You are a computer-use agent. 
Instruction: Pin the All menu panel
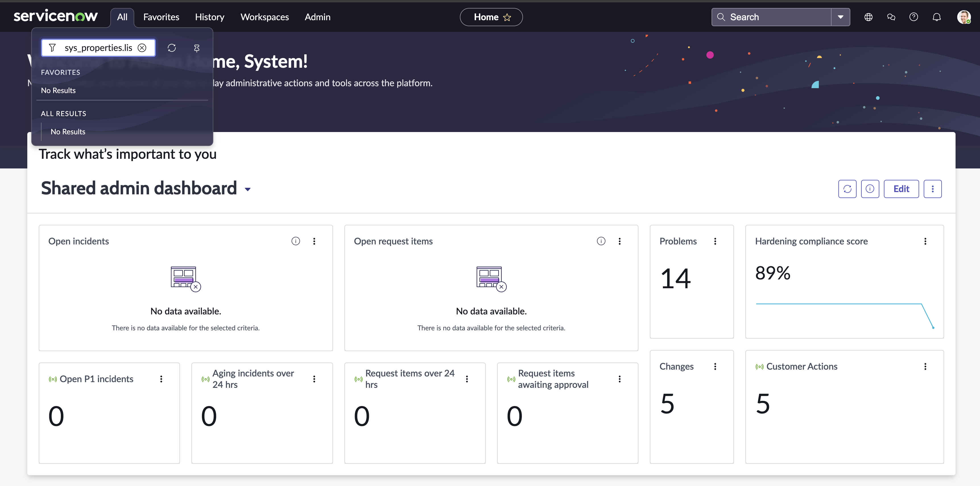pyautogui.click(x=197, y=48)
